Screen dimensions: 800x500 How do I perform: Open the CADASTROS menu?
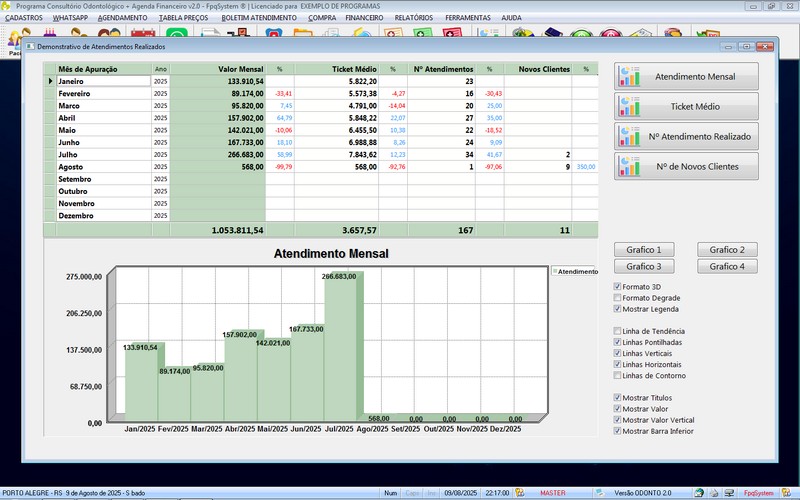point(23,18)
